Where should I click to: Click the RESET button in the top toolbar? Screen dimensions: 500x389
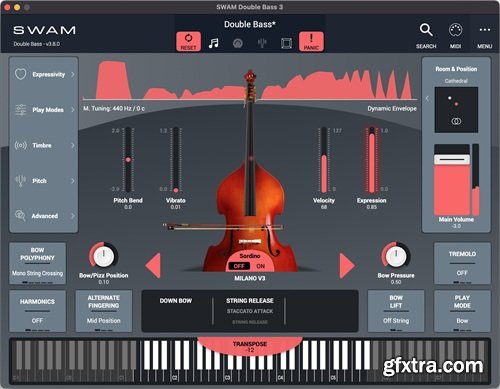click(x=188, y=41)
